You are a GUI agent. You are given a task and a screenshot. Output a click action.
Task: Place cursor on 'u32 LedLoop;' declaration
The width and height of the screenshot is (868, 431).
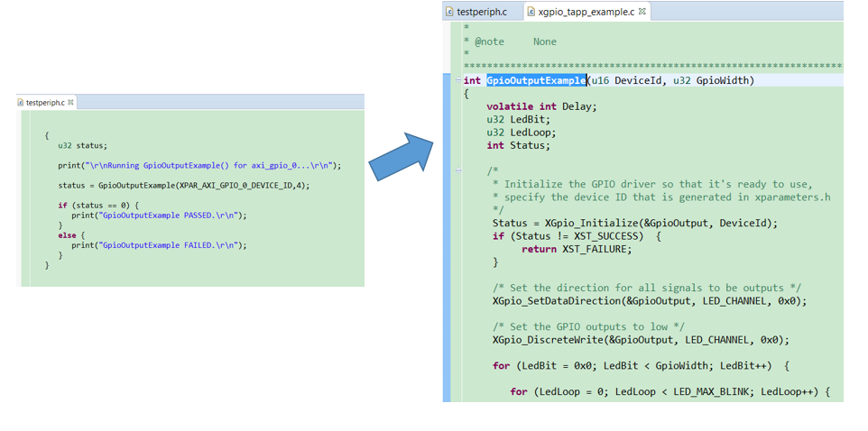pyautogui.click(x=522, y=133)
